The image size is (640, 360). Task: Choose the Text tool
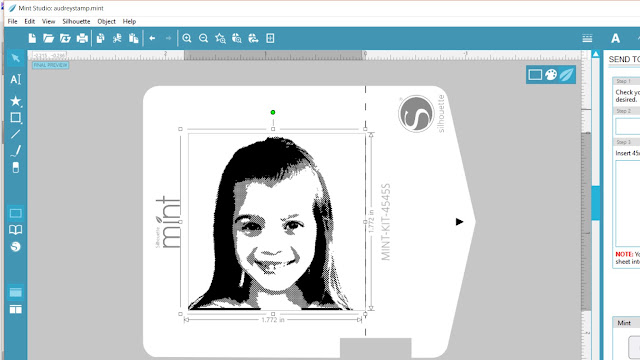[x=16, y=79]
